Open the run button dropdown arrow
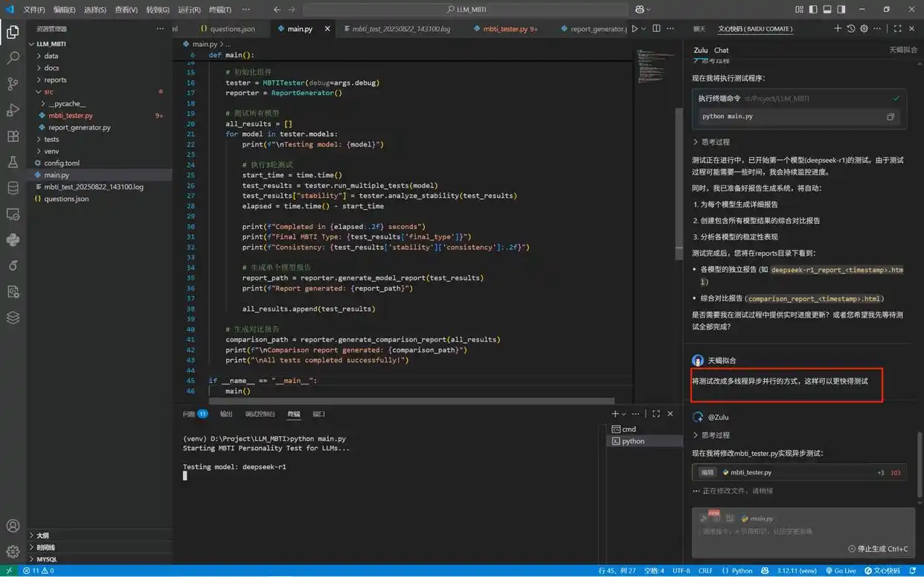The width and height of the screenshot is (924, 577). pyautogui.click(x=644, y=29)
